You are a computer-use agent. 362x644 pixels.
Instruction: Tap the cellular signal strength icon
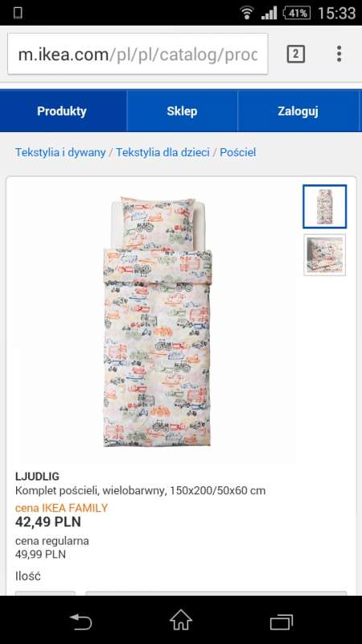(269, 13)
